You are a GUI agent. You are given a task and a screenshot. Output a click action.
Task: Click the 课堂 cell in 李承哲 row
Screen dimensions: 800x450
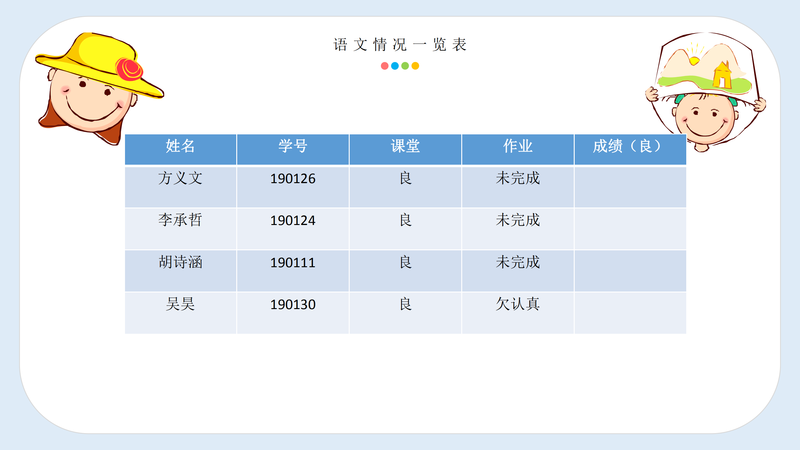[x=406, y=229]
